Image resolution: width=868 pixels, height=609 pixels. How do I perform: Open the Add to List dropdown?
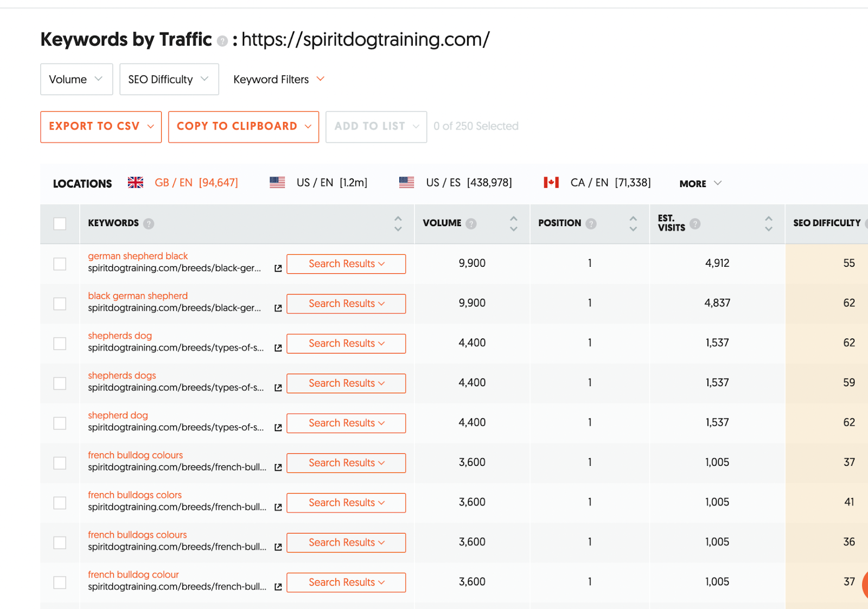pos(376,127)
